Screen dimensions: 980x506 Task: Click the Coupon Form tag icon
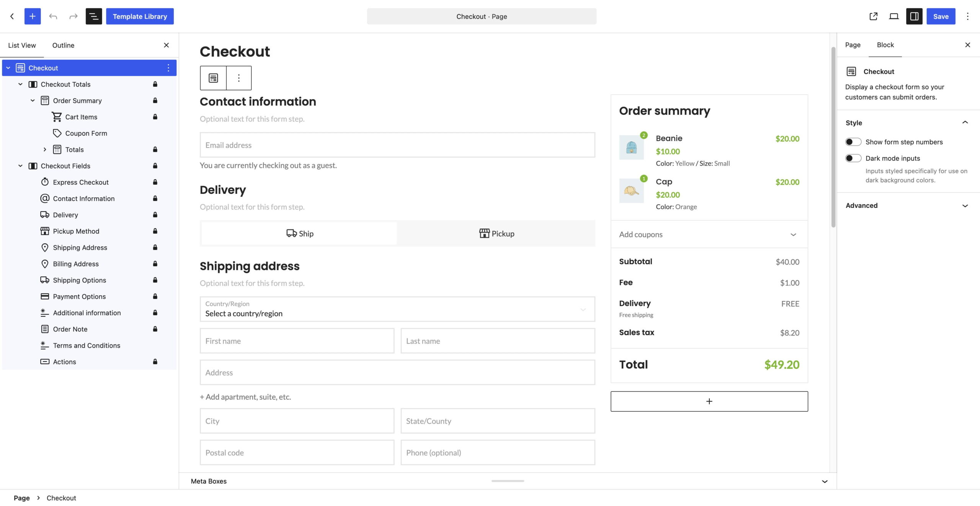point(57,133)
